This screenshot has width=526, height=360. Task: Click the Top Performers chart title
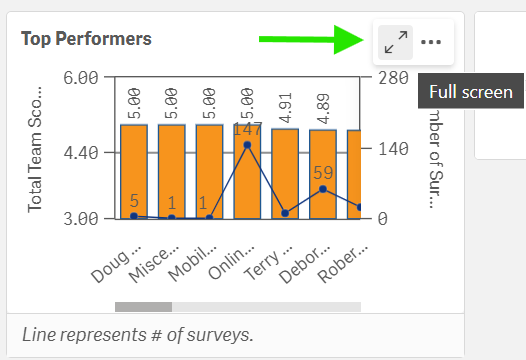[86, 39]
